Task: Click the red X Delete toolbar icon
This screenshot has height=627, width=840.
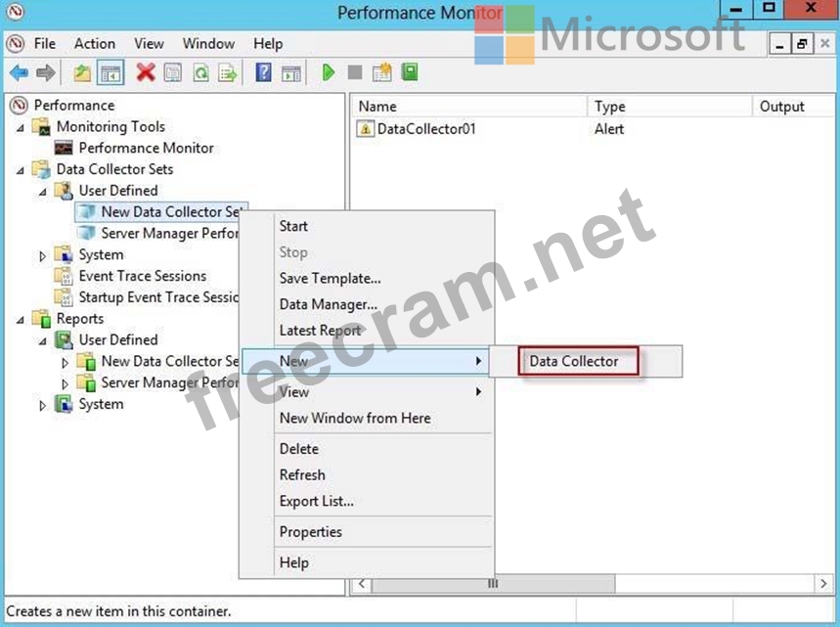Action: tap(145, 72)
